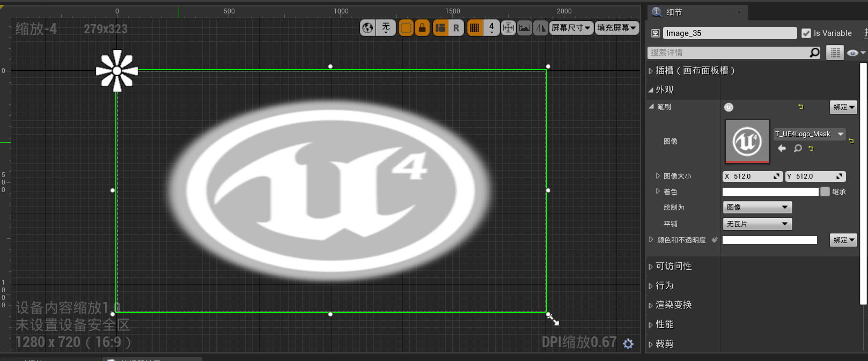
Task: Click the Y 512.0 image size field
Action: tap(815, 176)
